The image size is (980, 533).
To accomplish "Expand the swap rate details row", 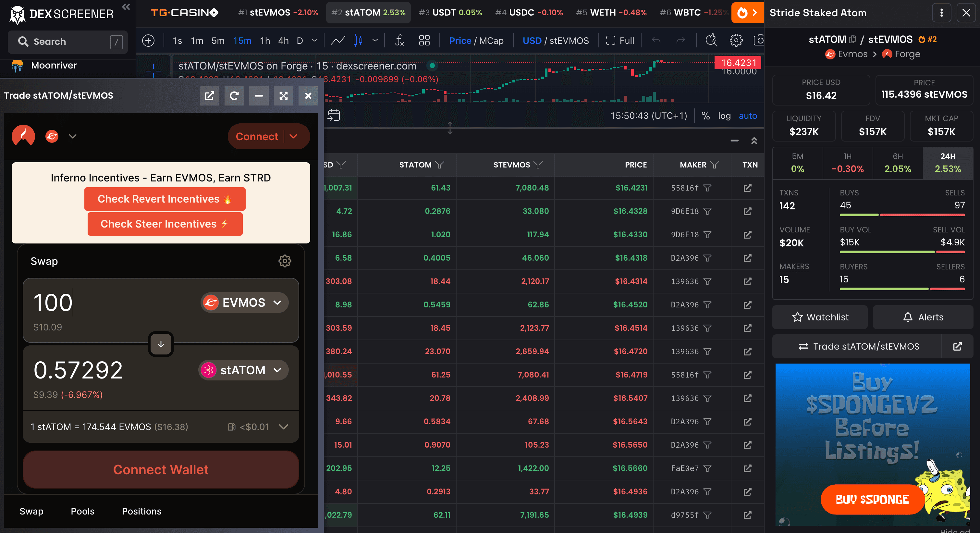I will (x=161, y=427).
